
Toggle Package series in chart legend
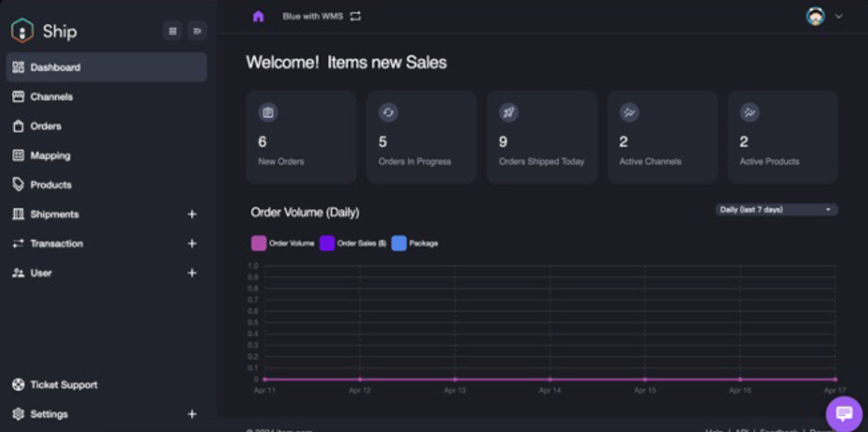pos(399,244)
